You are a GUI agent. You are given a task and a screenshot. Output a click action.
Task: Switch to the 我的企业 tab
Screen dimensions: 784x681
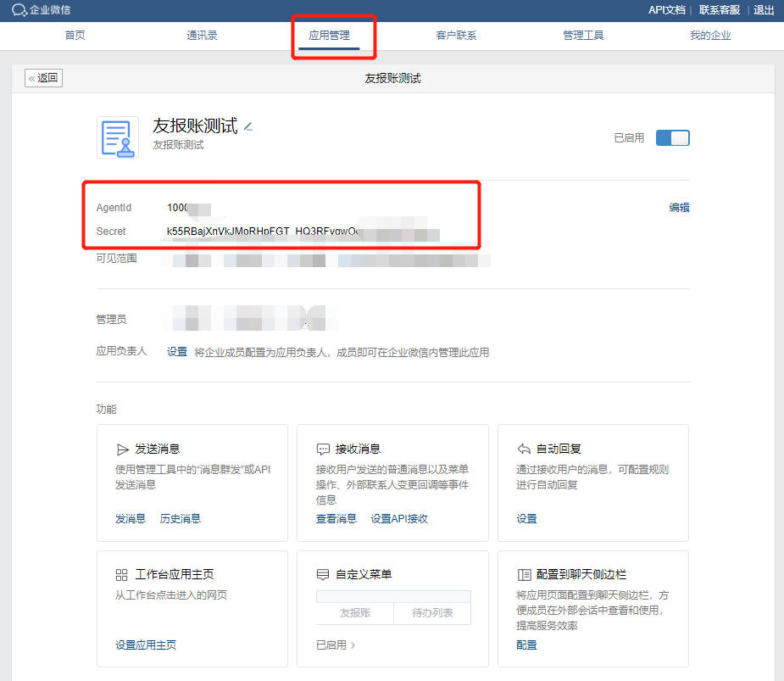click(710, 36)
